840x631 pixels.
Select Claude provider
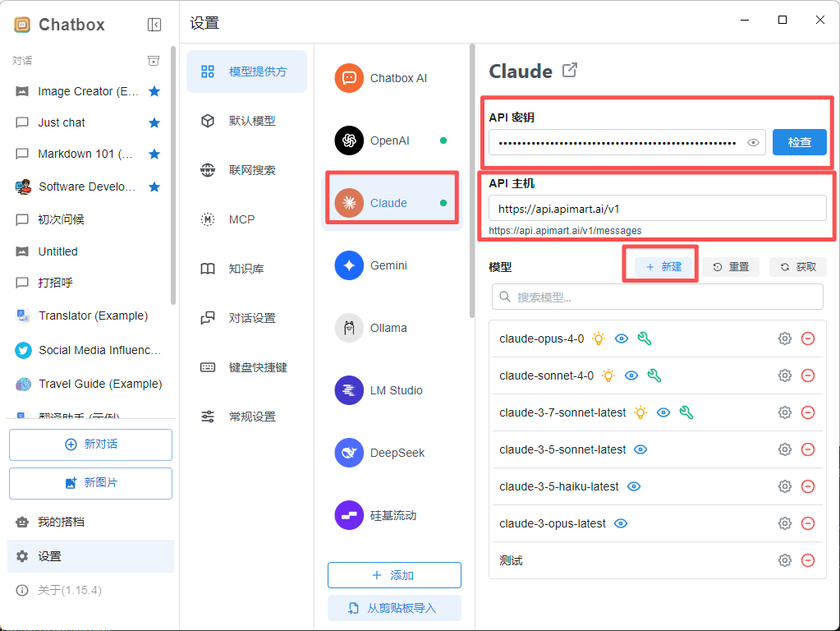tap(392, 203)
